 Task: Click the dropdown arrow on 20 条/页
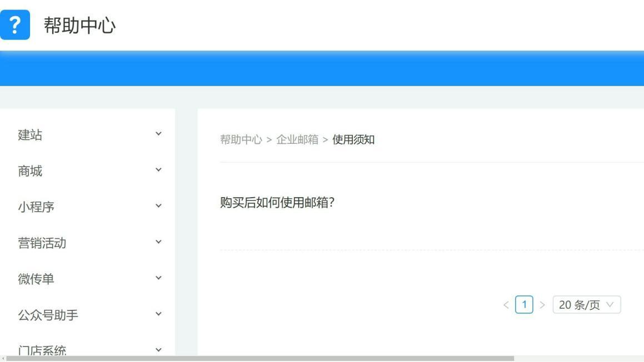tap(610, 304)
